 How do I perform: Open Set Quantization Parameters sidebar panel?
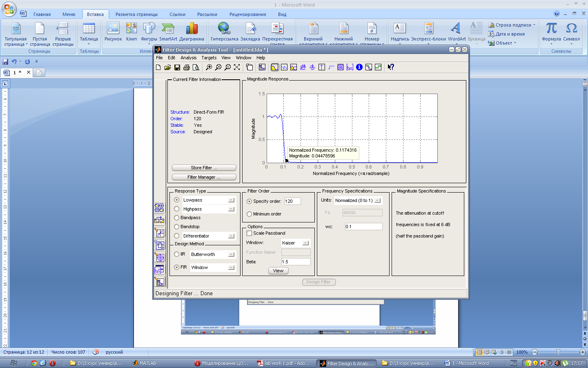[x=159, y=233]
